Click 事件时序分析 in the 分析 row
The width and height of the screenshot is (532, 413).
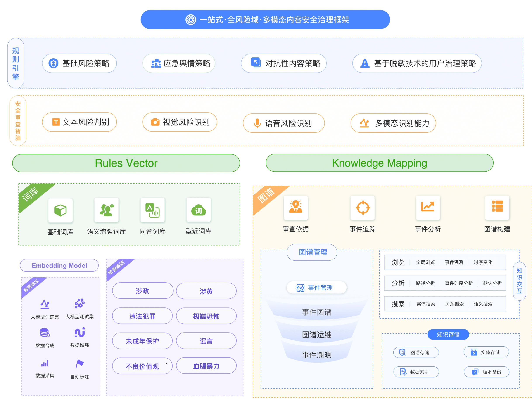coord(459,283)
